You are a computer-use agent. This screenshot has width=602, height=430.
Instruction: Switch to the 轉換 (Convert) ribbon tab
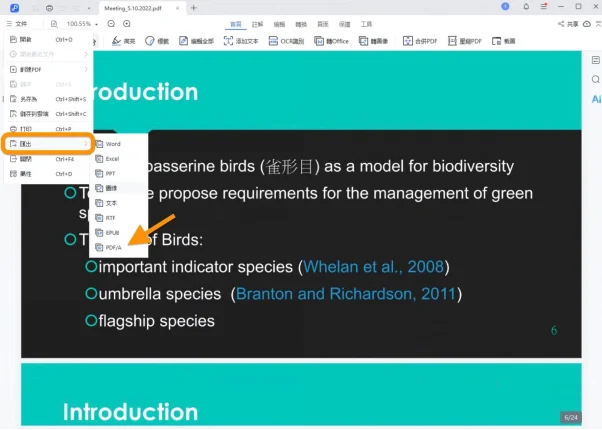[x=301, y=24]
